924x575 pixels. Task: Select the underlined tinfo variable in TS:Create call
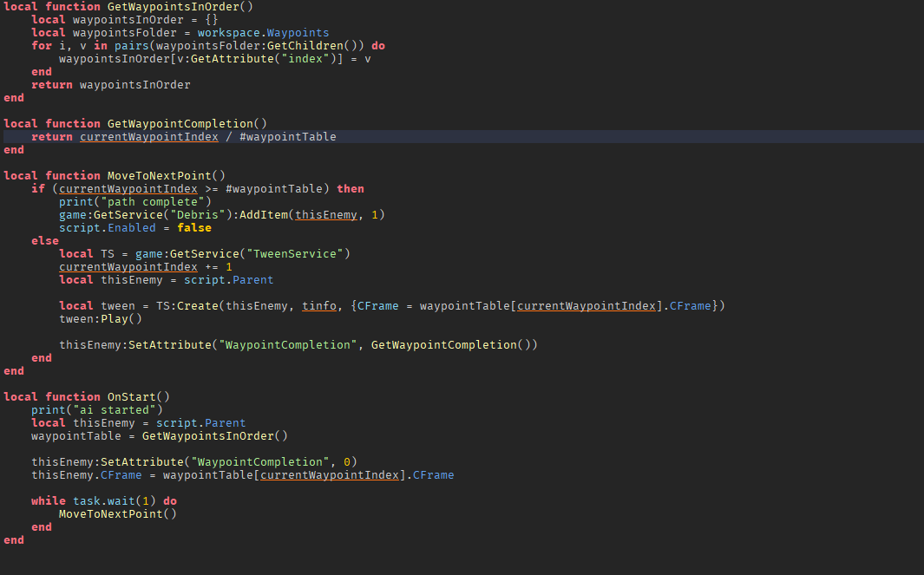321,305
